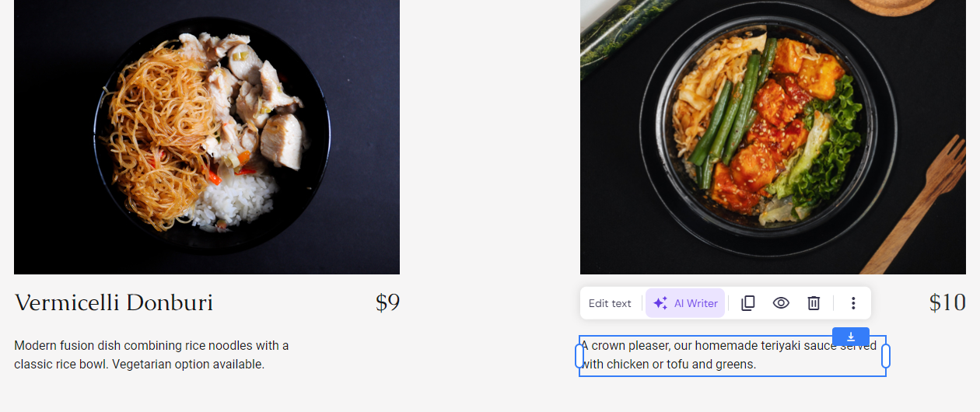Select the $10 price text
The image size is (980, 412).
(x=947, y=302)
